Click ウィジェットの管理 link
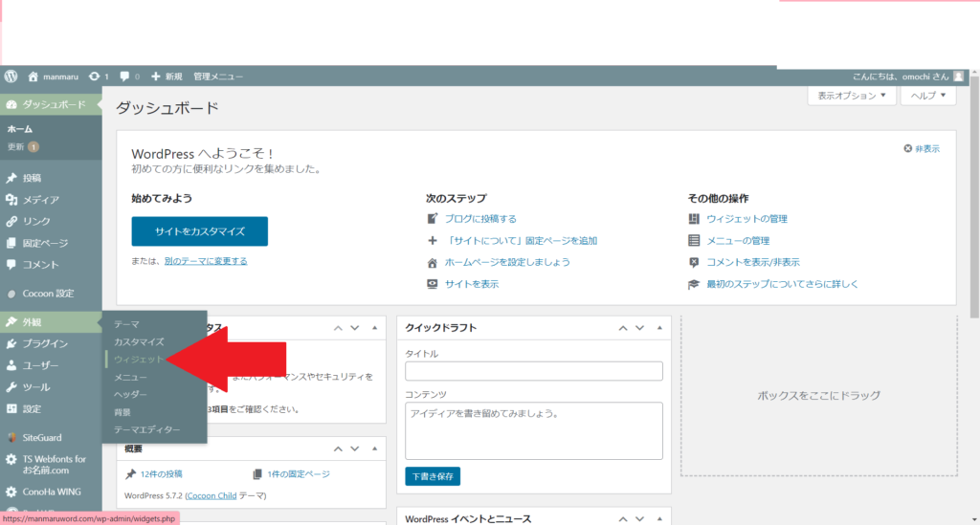 pos(746,218)
